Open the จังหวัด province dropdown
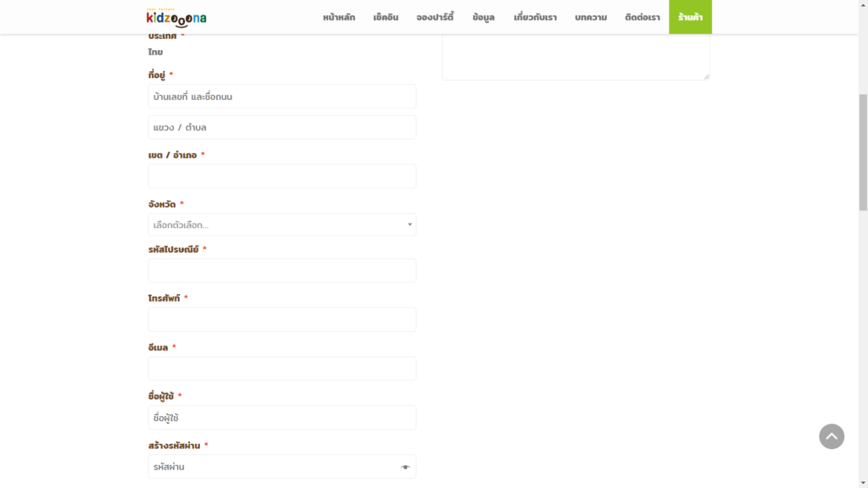Viewport: 868px width, 488px height. point(281,225)
